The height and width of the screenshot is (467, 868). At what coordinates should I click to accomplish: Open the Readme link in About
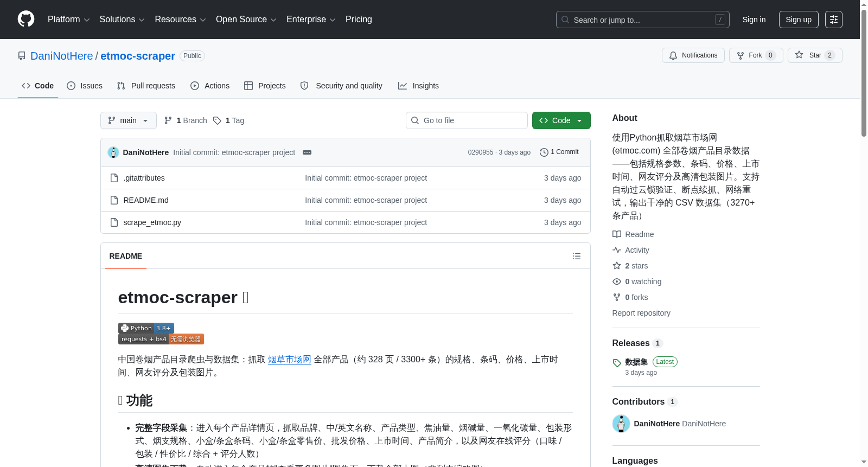tap(633, 234)
